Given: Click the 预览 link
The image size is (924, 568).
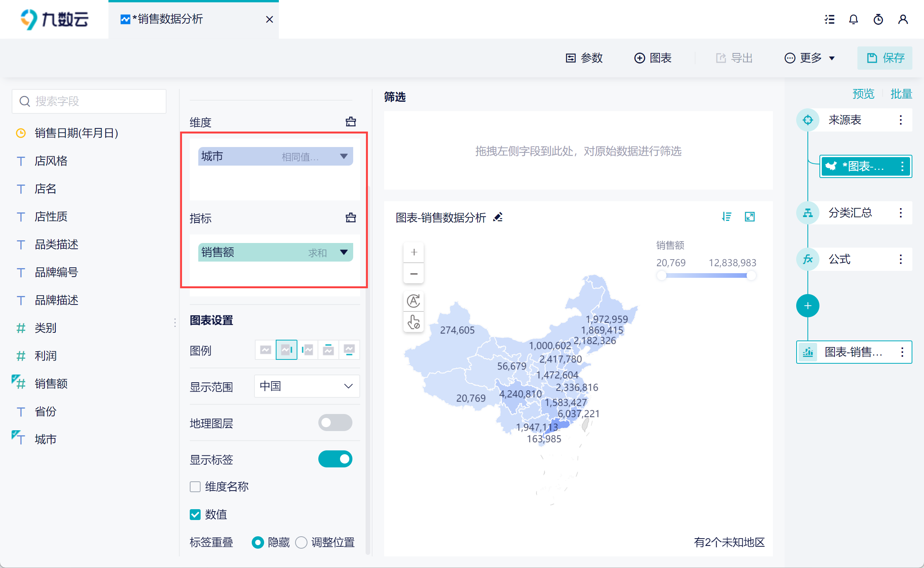Looking at the screenshot, I should click(863, 94).
